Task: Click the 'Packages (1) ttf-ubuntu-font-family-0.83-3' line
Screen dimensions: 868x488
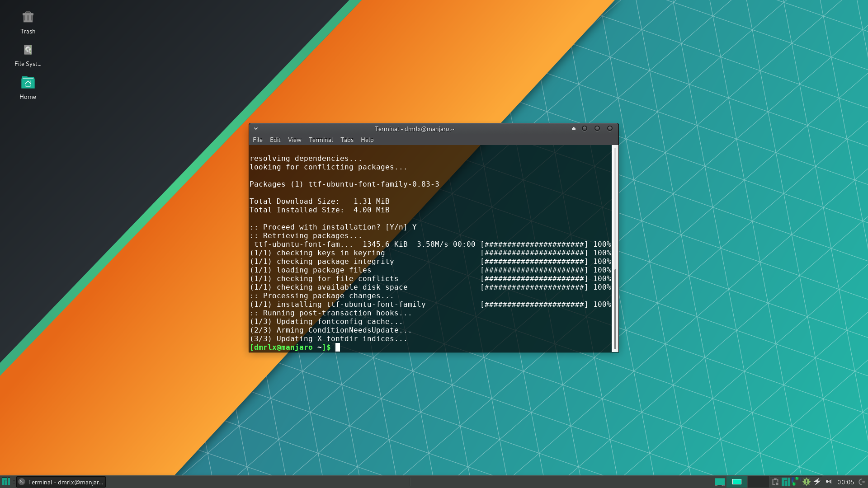Action: [x=344, y=184]
